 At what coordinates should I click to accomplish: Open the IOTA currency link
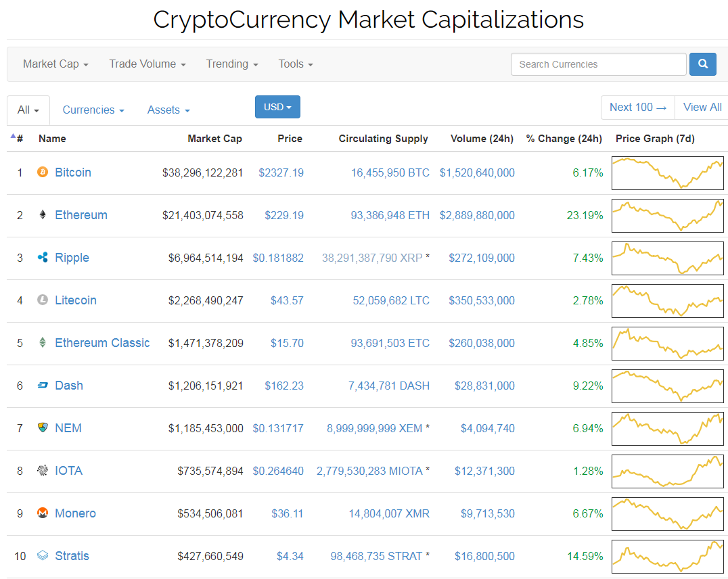tap(69, 471)
